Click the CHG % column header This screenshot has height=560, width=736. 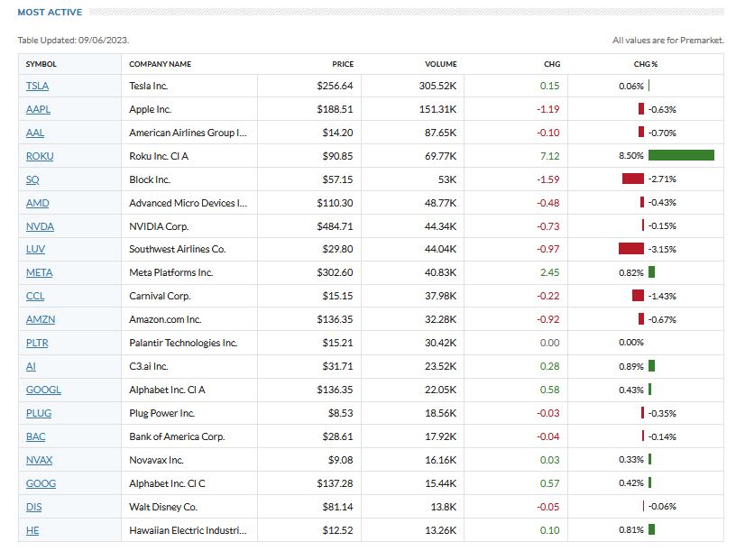(x=646, y=64)
